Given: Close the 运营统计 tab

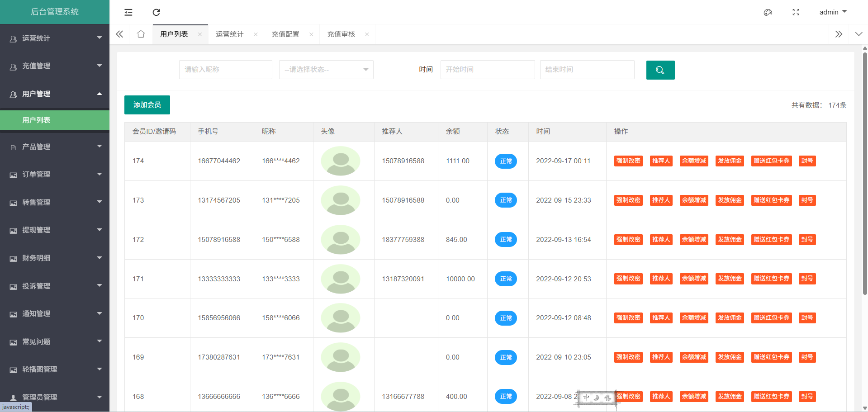Looking at the screenshot, I should pyautogui.click(x=256, y=34).
